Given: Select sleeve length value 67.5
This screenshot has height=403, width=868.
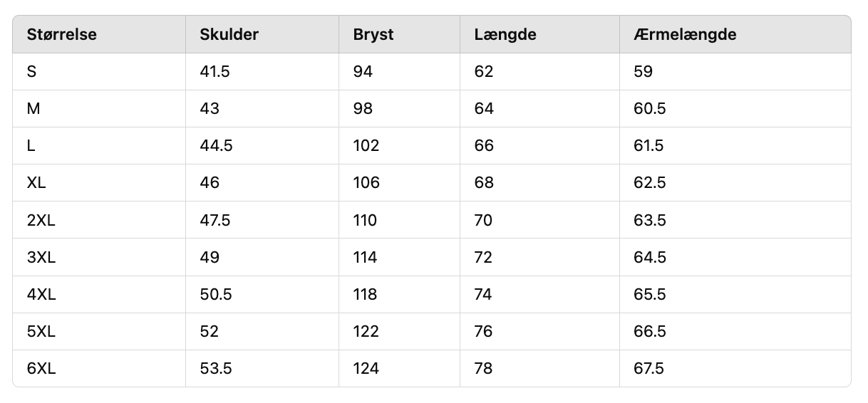Looking at the screenshot, I should click(x=649, y=369).
